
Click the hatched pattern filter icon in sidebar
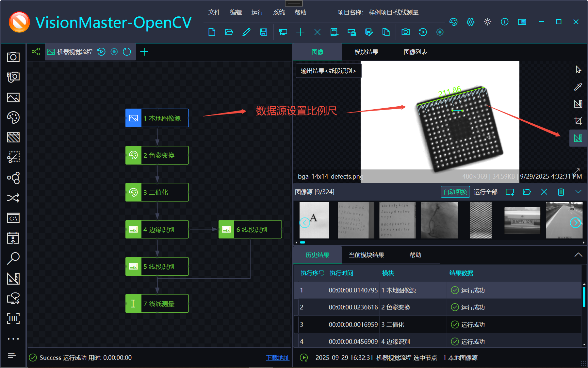click(13, 137)
